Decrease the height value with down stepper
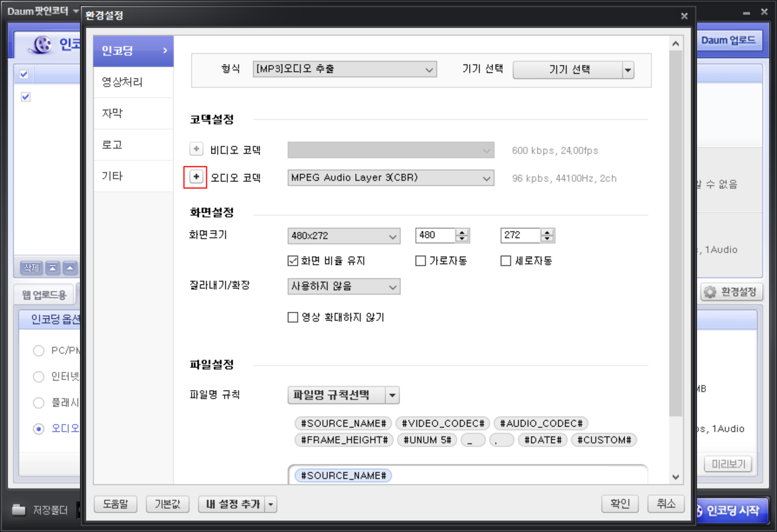Viewport: 777px width, 532px height. [x=548, y=239]
